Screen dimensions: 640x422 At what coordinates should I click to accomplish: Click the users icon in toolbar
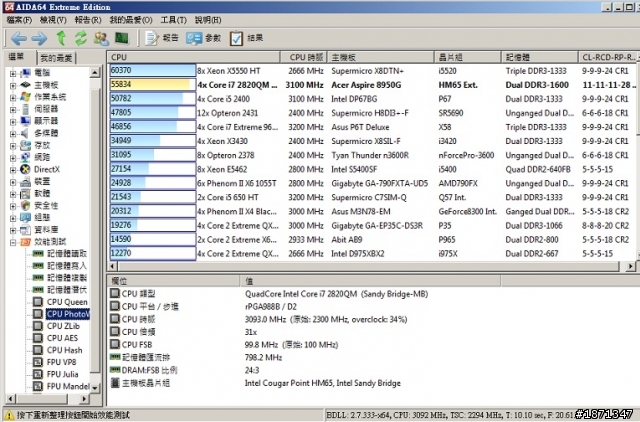coord(101,39)
